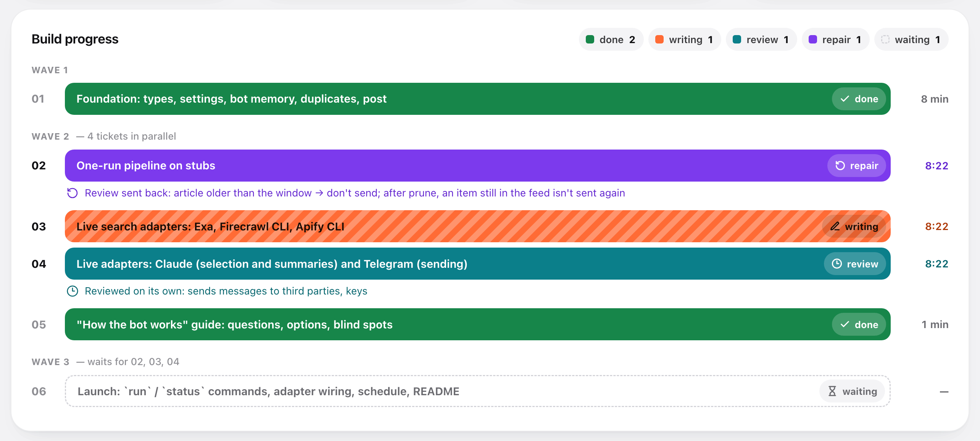The width and height of the screenshot is (980, 441).
Task: Filter by the 'repair 1' legend chip
Action: 836,39
